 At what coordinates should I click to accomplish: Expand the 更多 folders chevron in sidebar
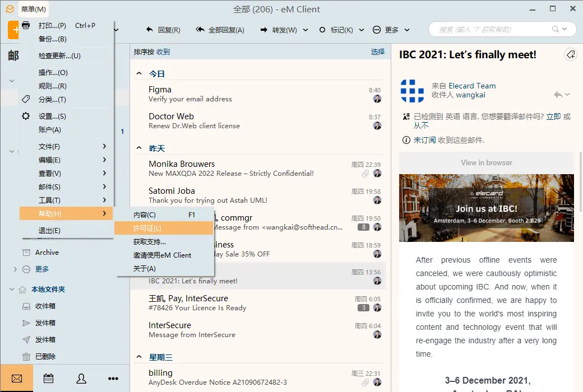click(15, 269)
